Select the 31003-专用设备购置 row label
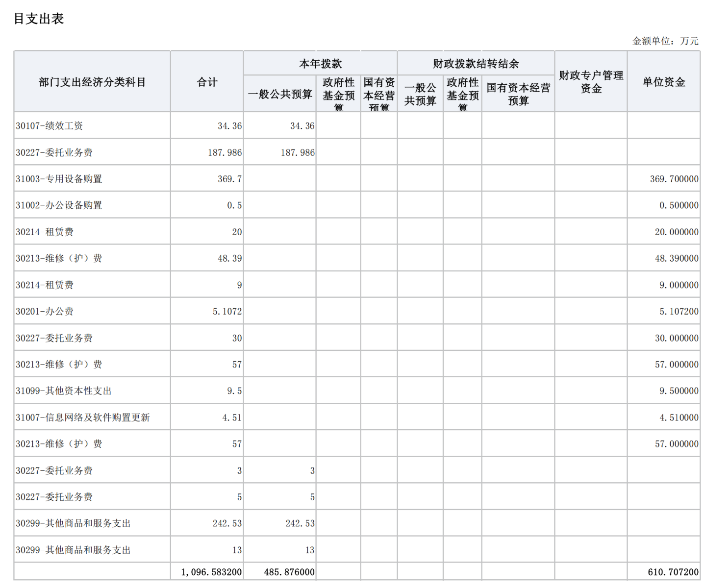Image resolution: width=705 pixels, height=588 pixels. (59, 179)
